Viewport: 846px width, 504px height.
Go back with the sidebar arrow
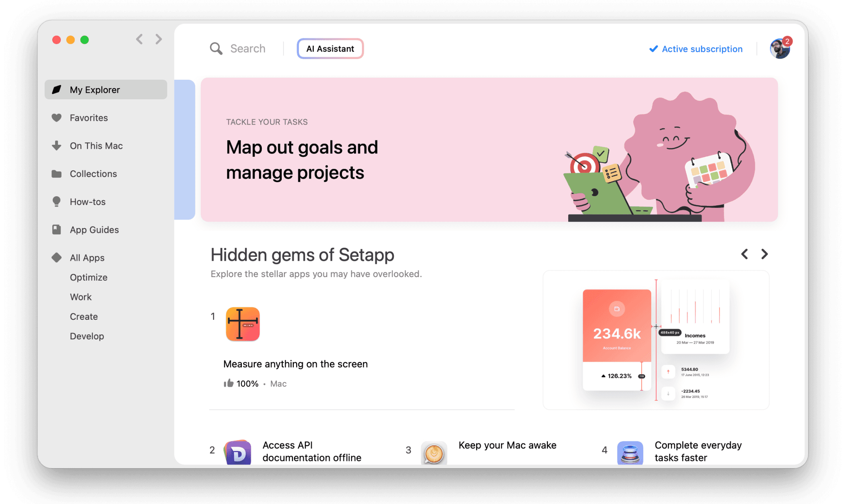tap(139, 39)
